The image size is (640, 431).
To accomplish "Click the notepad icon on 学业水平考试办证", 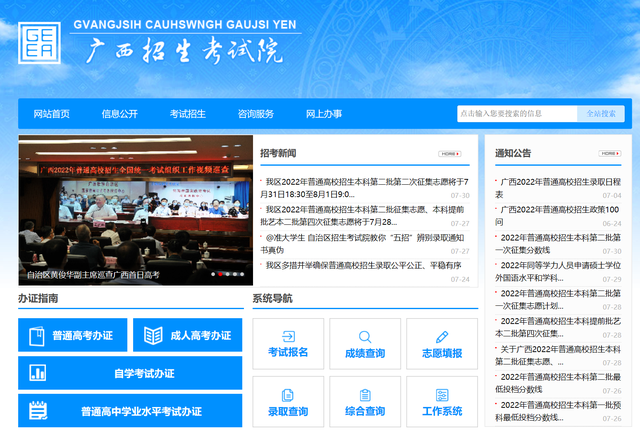I will (x=38, y=411).
